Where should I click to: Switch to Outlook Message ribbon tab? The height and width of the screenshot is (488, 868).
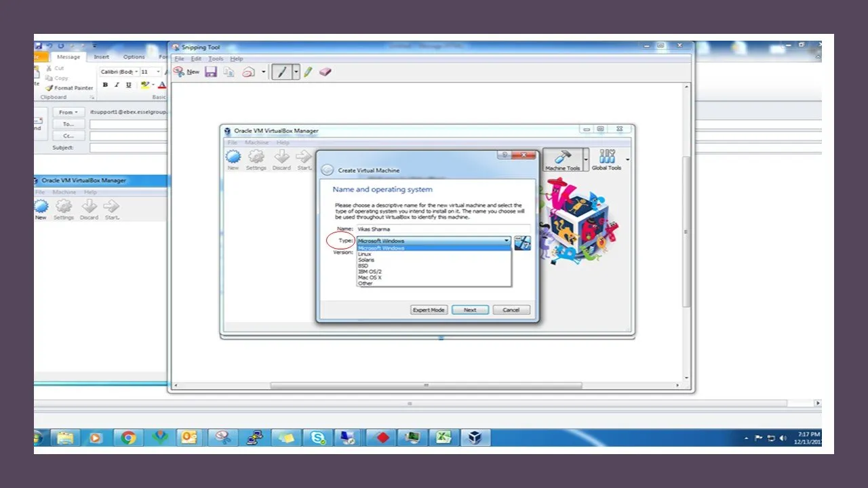pos(68,57)
